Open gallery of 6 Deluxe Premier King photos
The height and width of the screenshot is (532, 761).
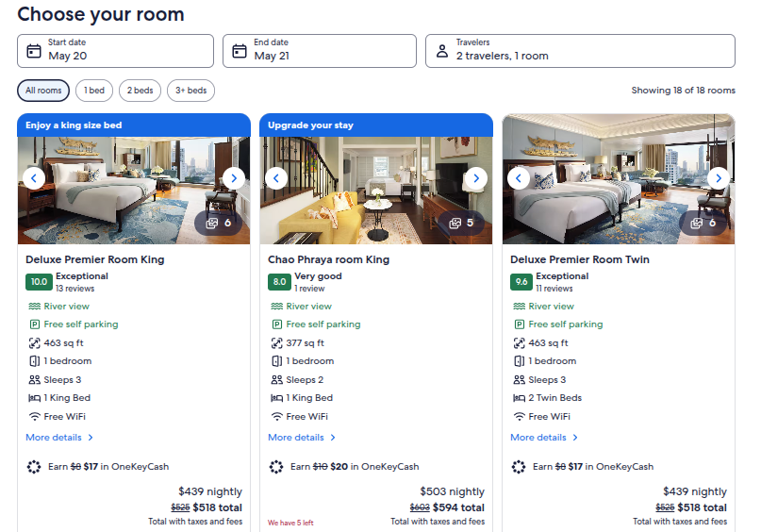tap(219, 223)
